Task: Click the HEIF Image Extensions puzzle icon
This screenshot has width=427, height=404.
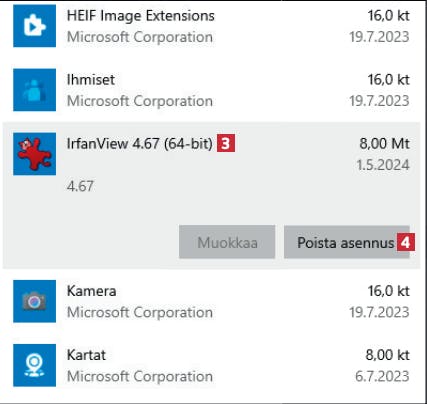Action: [35, 26]
